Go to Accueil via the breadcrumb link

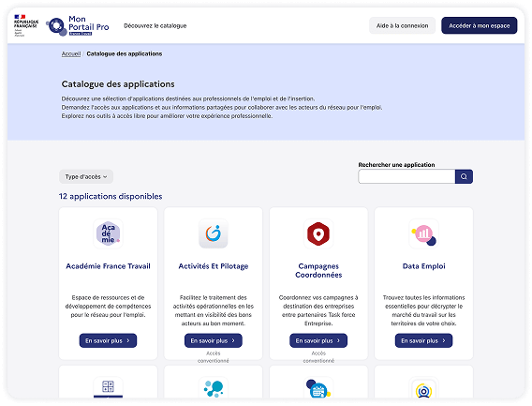[x=71, y=53]
